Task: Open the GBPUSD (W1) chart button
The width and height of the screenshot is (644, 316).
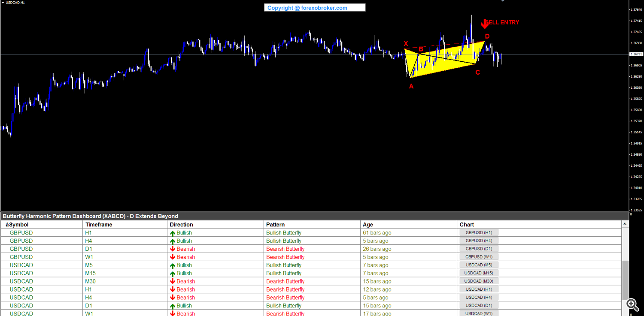Action: click(479, 257)
